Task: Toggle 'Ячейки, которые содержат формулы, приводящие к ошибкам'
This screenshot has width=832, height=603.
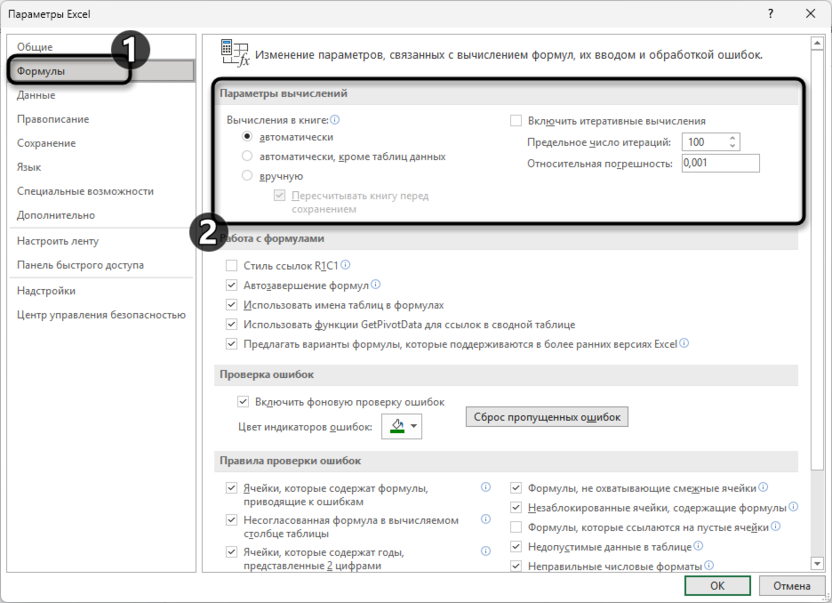Action: pyautogui.click(x=231, y=488)
